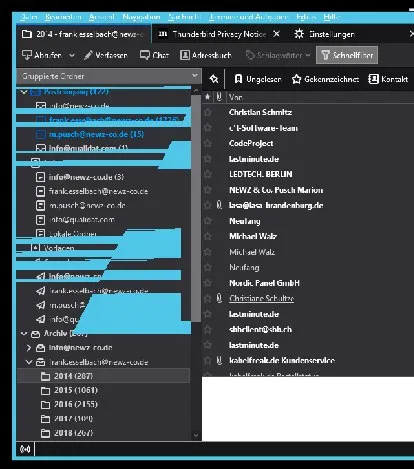Click sent icon next to m.pusch account
Image resolution: width=414 pixels, height=469 pixels.
tap(40, 305)
